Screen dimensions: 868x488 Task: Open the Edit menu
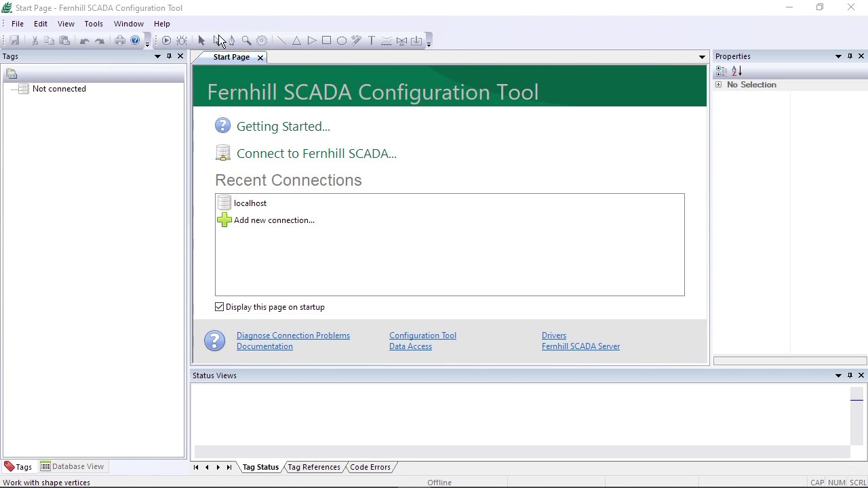[41, 24]
